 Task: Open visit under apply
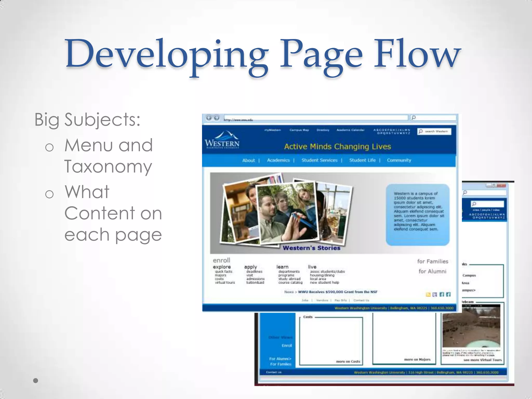point(250,275)
